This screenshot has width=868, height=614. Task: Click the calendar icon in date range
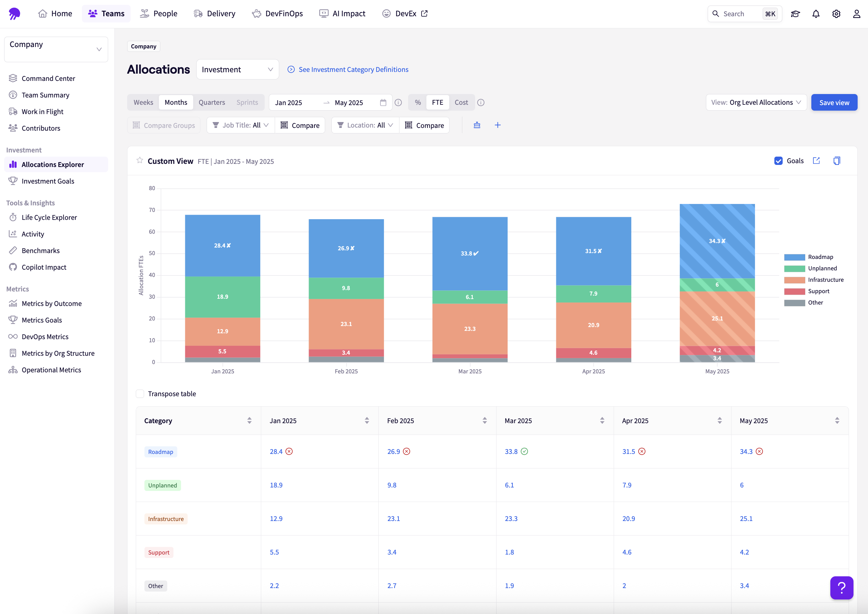(x=383, y=103)
